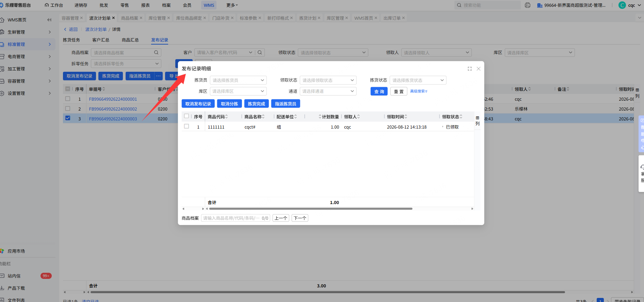Open the 通道 dropdown
Image resolution: width=644 pixels, height=302 pixels.
tap(328, 91)
